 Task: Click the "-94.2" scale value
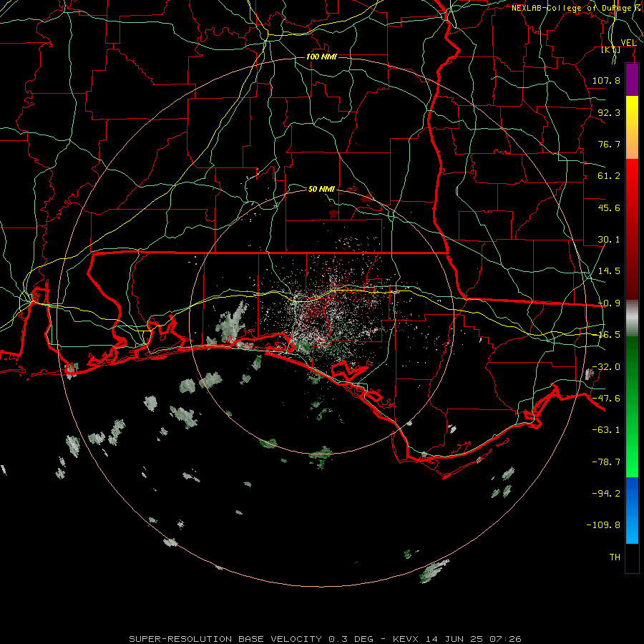tap(606, 493)
